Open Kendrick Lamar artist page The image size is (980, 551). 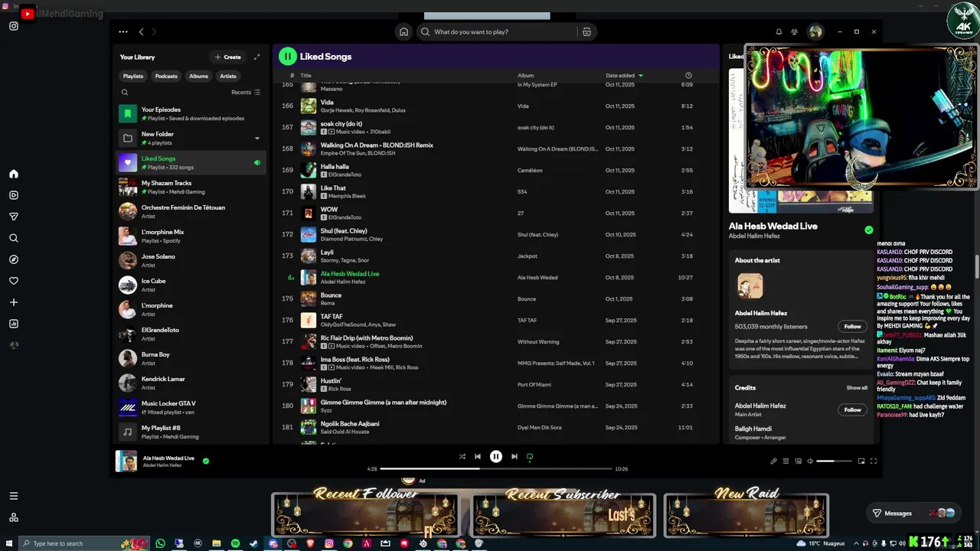pyautogui.click(x=191, y=383)
